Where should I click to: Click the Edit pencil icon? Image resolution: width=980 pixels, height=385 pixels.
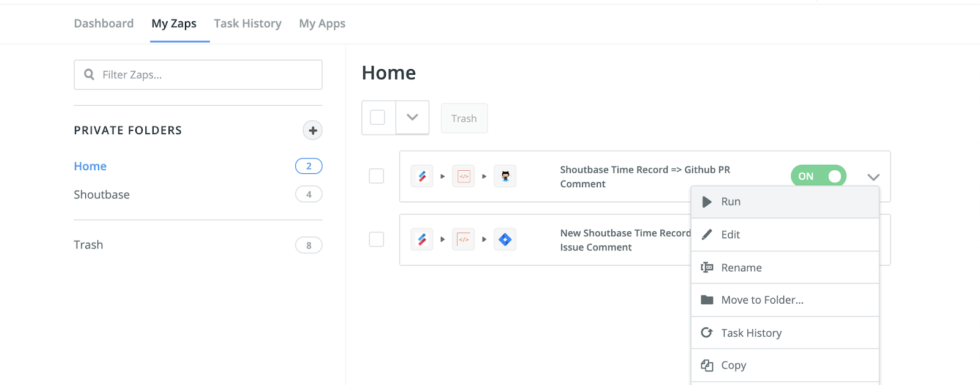707,234
